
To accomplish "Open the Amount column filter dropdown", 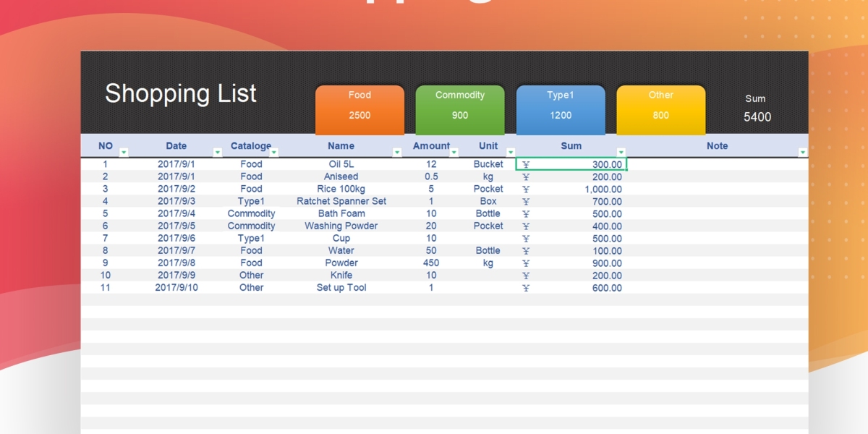I will click(454, 152).
